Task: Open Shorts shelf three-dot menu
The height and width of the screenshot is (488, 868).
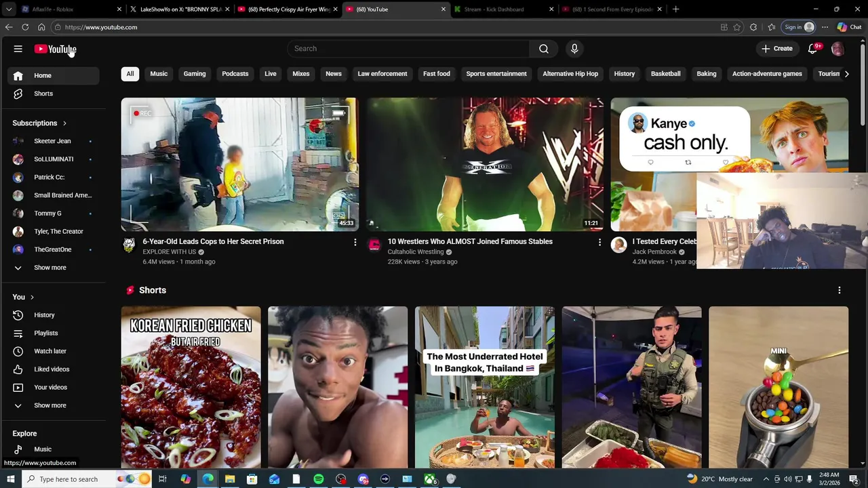Action: 840,290
